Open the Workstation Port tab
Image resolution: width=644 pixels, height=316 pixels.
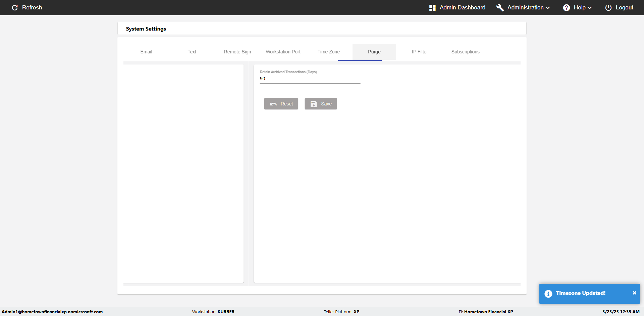click(283, 52)
